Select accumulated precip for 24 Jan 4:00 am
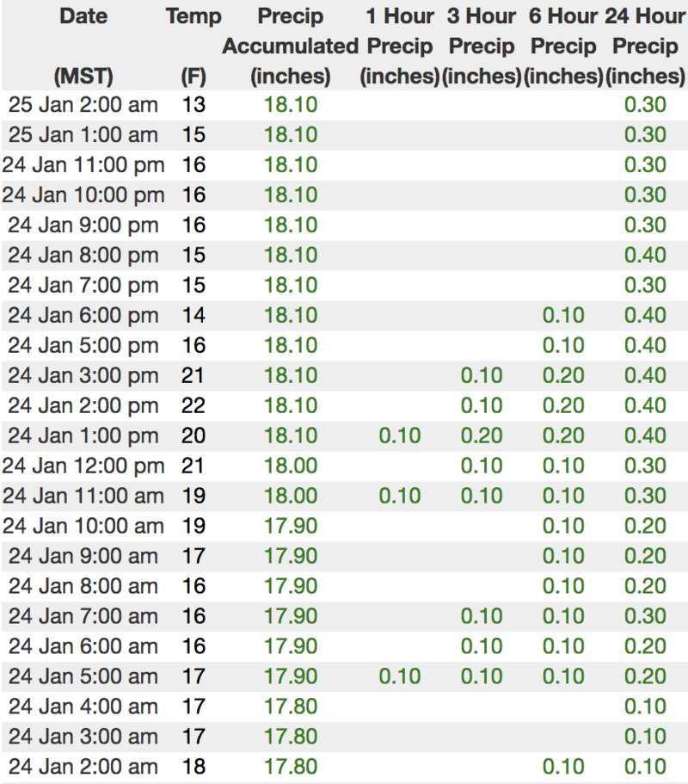Screen dimensions: 688x784 point(290,707)
